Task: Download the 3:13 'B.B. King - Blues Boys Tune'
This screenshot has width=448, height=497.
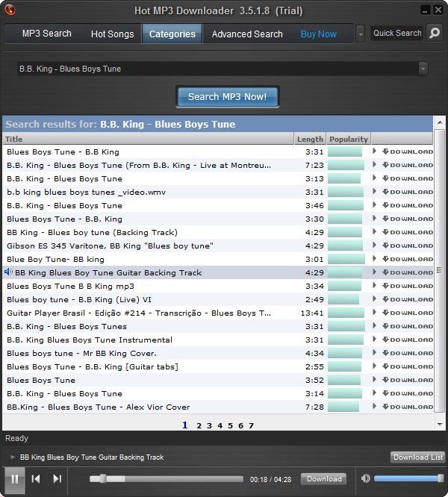Action: (408, 178)
